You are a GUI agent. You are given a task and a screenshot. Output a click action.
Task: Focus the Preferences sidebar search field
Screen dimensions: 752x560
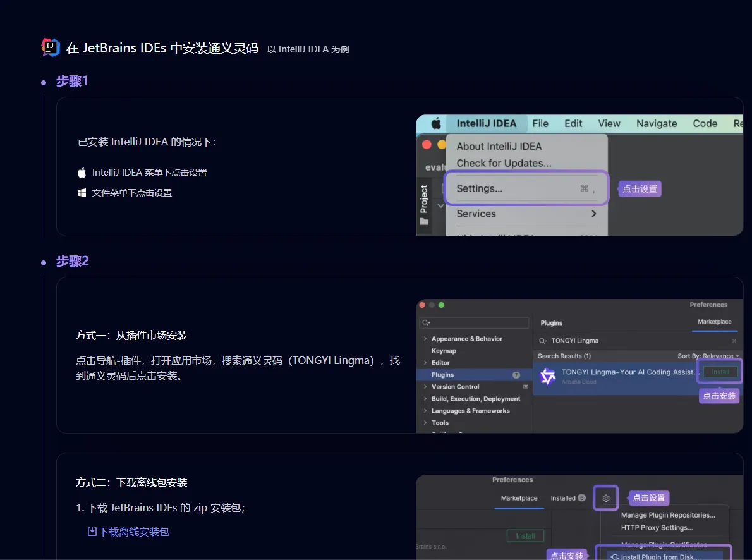click(475, 322)
